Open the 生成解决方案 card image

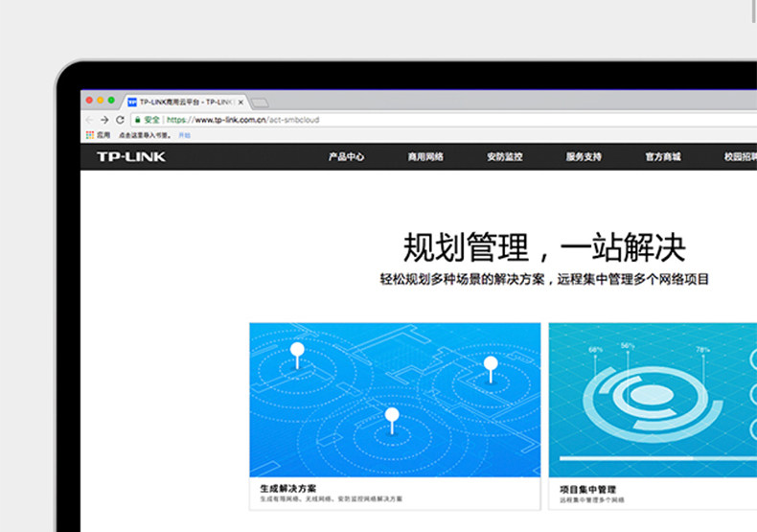tap(395, 400)
